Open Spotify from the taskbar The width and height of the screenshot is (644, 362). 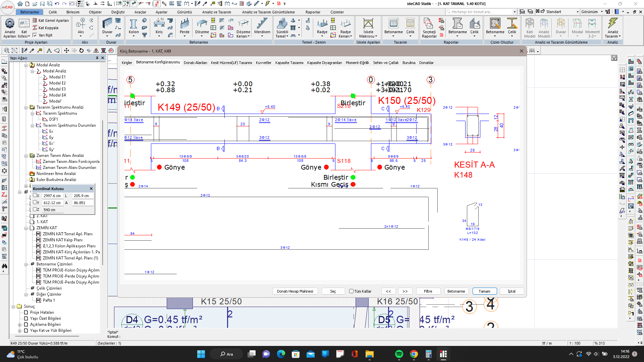tap(399, 354)
